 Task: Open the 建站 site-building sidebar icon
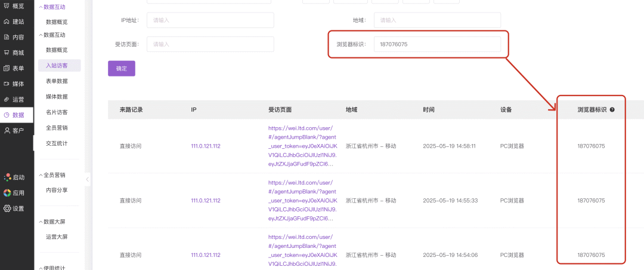coord(7,22)
